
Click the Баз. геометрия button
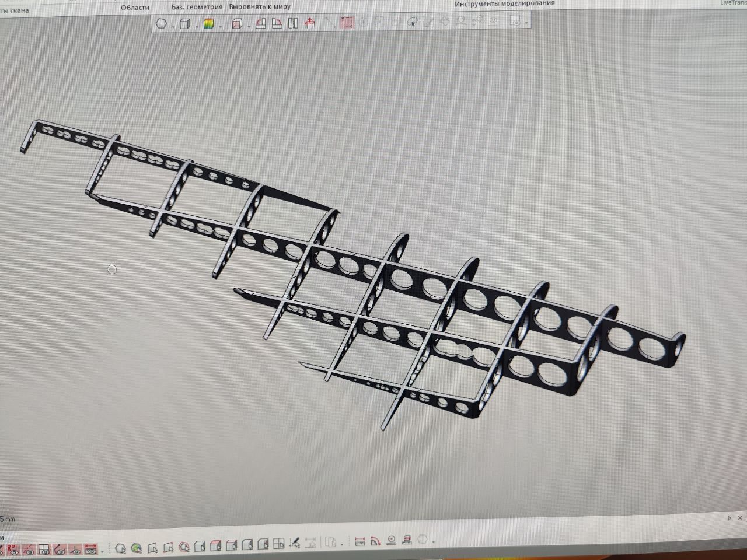(197, 7)
